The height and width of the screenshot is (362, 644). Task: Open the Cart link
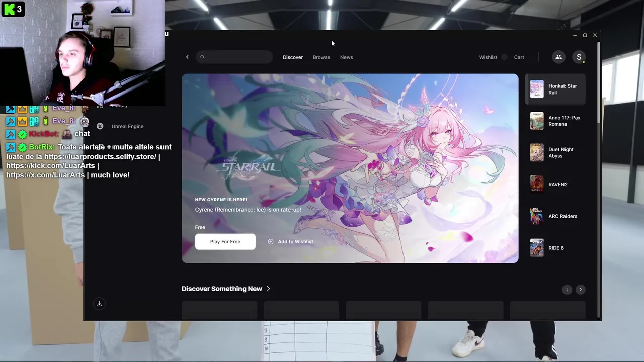click(x=519, y=57)
